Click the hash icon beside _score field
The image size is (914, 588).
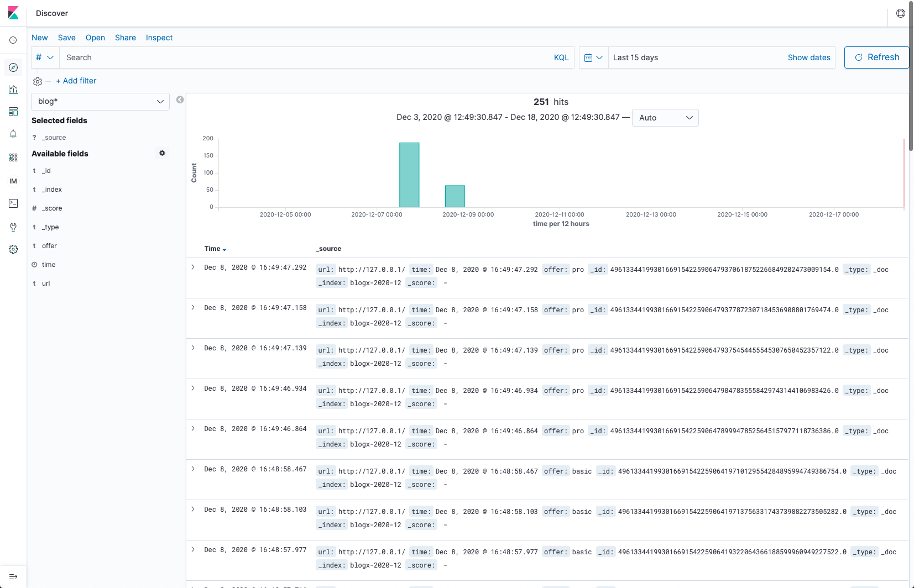pyautogui.click(x=34, y=208)
